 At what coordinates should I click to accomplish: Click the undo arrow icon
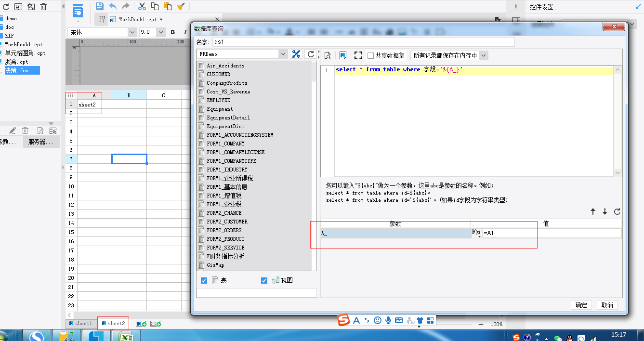(x=113, y=6)
